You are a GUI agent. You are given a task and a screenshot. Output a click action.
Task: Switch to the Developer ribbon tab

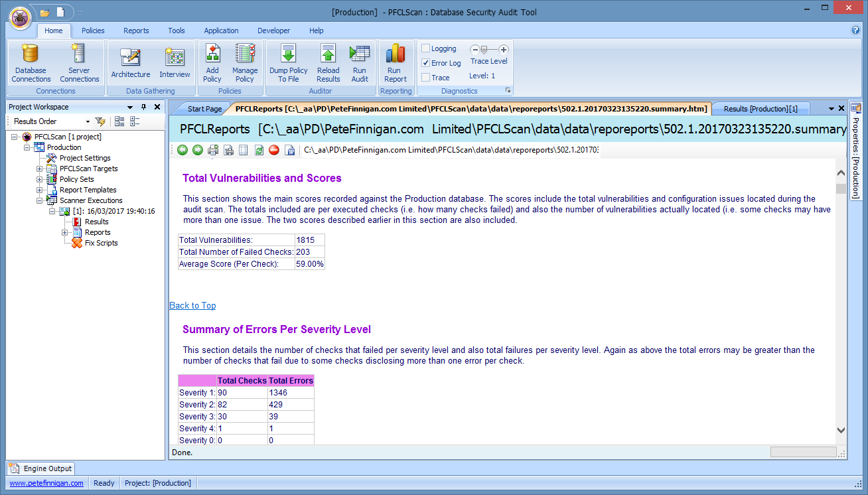pos(273,31)
